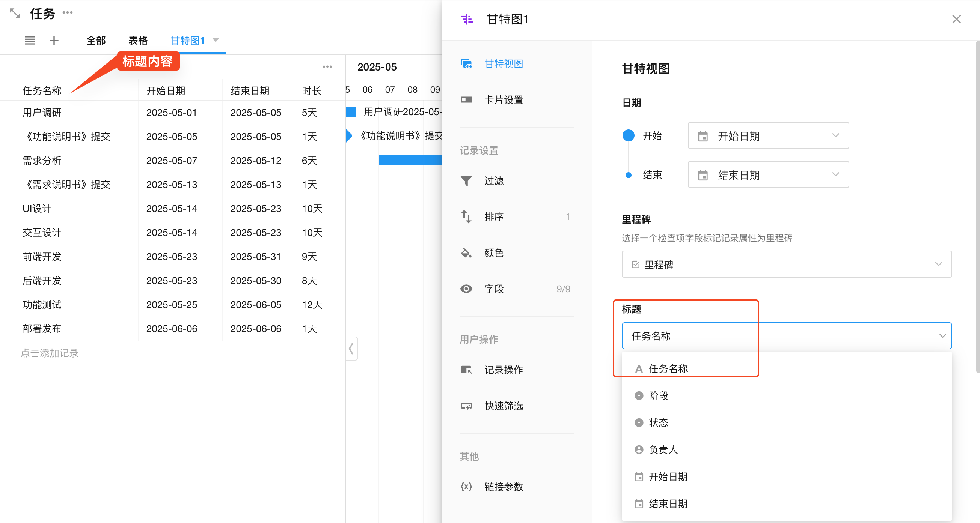Expand the 开始日期 start date dropdown

pyautogui.click(x=768, y=136)
